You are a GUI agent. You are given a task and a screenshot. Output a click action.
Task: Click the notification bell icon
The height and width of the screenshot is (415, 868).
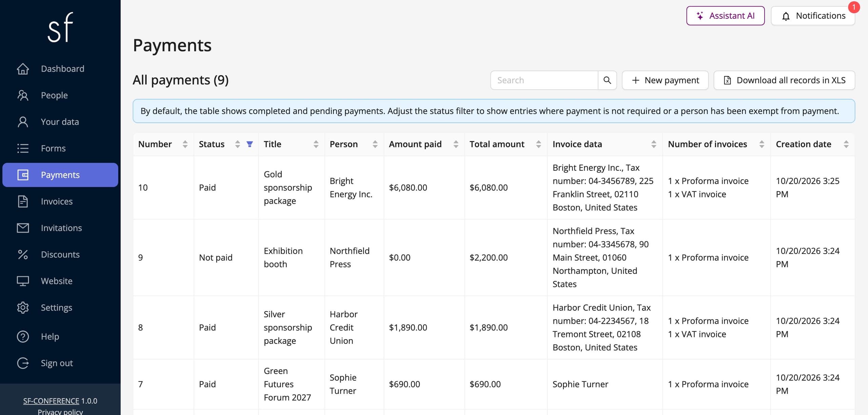786,16
